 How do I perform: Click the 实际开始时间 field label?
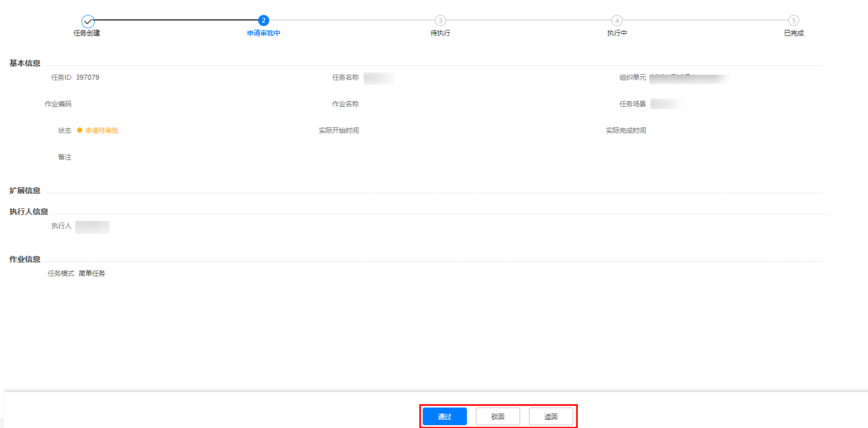[339, 131]
